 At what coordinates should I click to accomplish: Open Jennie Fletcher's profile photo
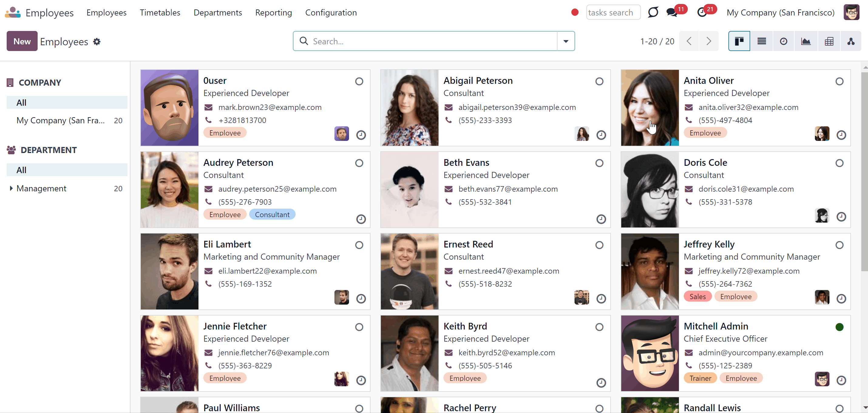[x=169, y=353]
